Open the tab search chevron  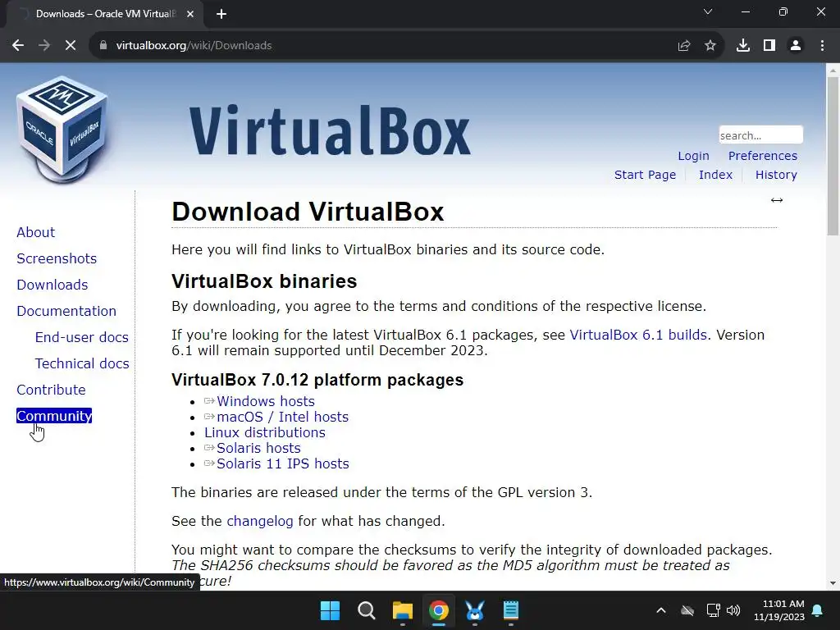708,11
